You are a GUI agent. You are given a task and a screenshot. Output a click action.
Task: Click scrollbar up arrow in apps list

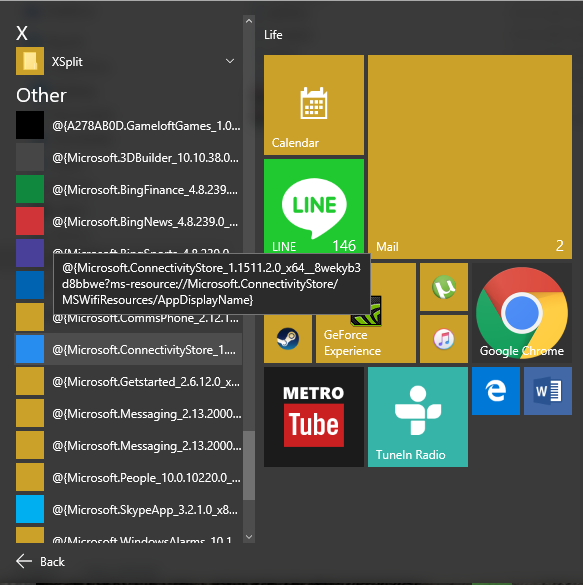pos(249,21)
